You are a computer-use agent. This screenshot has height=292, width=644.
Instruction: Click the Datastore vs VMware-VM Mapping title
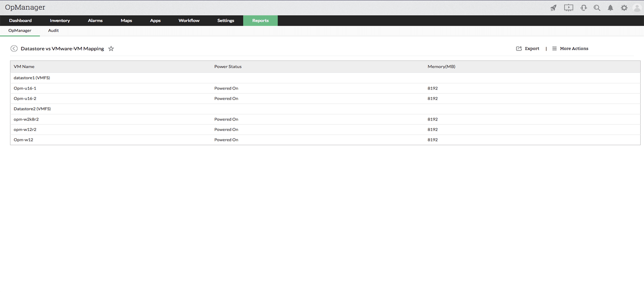click(x=62, y=49)
